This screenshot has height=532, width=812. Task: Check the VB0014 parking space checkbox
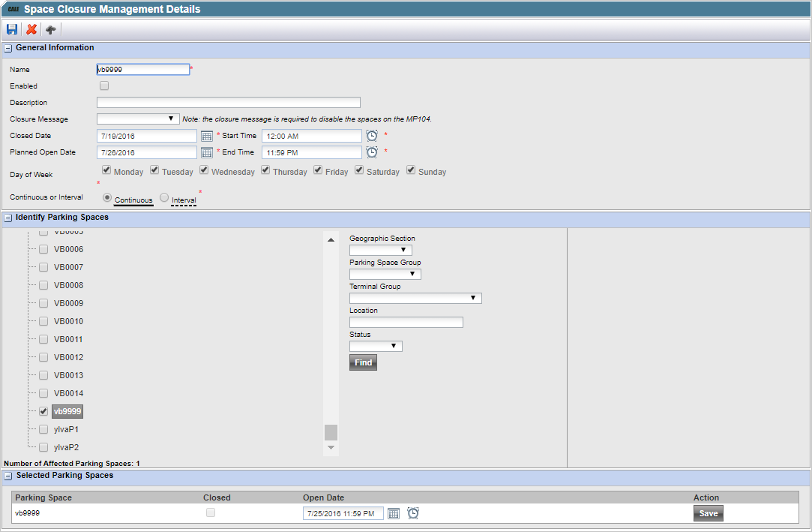(43, 393)
